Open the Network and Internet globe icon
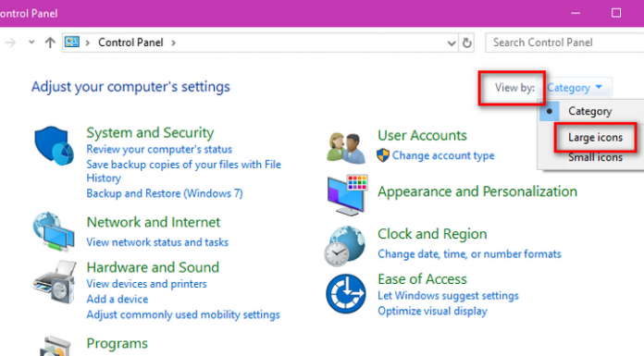The width and height of the screenshot is (644, 356). pyautogui.click(x=54, y=231)
